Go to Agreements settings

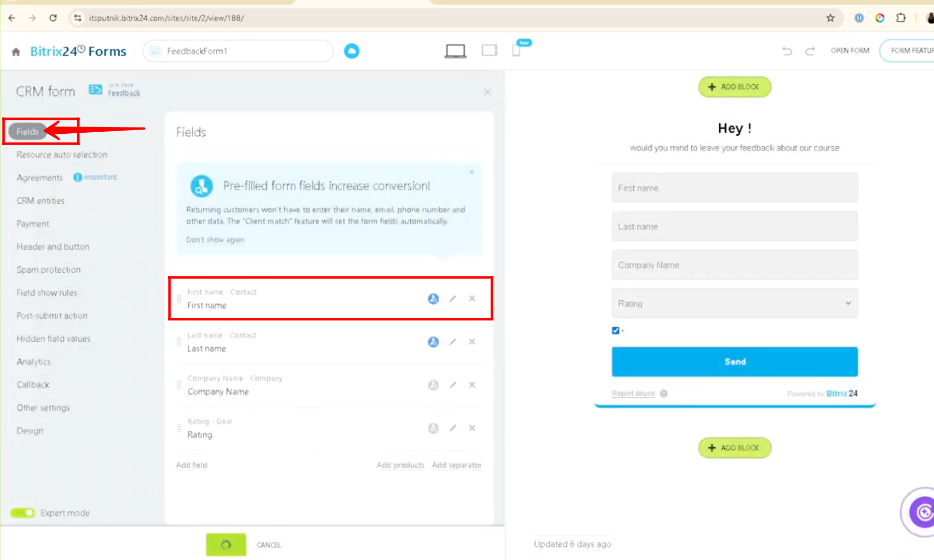[39, 178]
